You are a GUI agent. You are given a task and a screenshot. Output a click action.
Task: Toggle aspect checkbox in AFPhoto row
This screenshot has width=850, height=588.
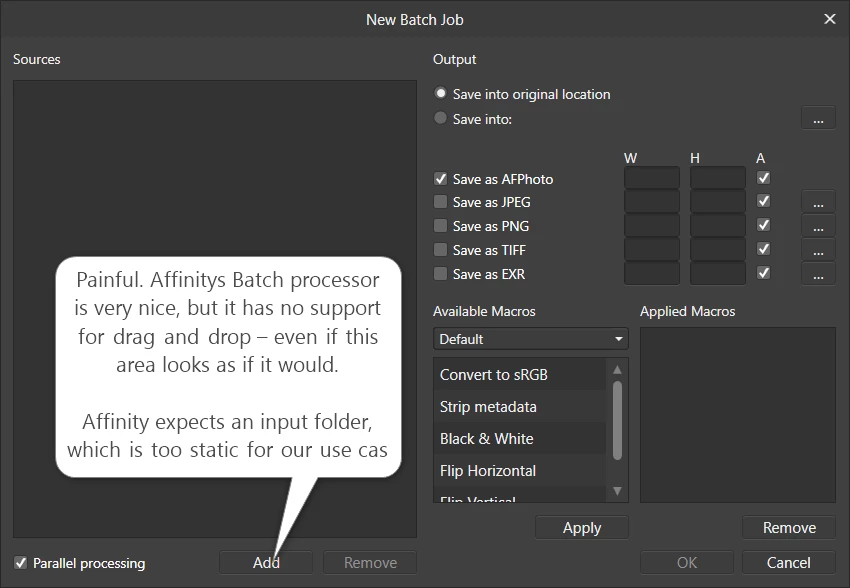(763, 178)
